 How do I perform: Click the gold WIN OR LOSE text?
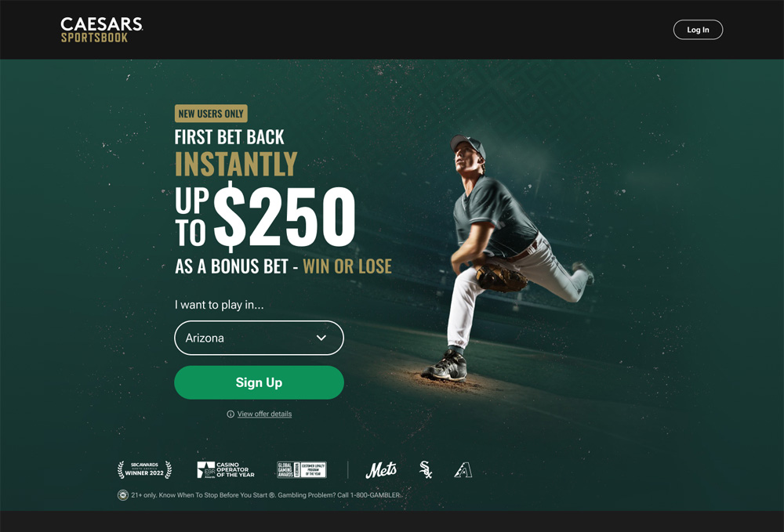347,266
